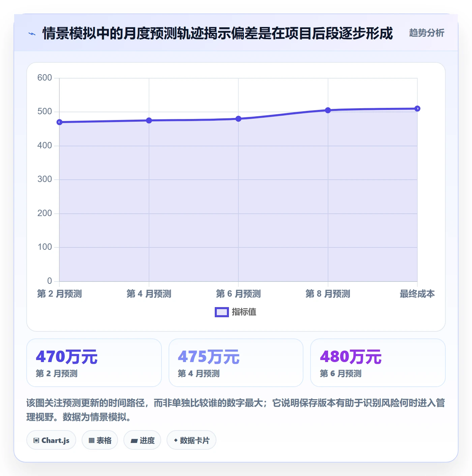
Task: Click the 趋势分析 badge
Action: (x=426, y=33)
